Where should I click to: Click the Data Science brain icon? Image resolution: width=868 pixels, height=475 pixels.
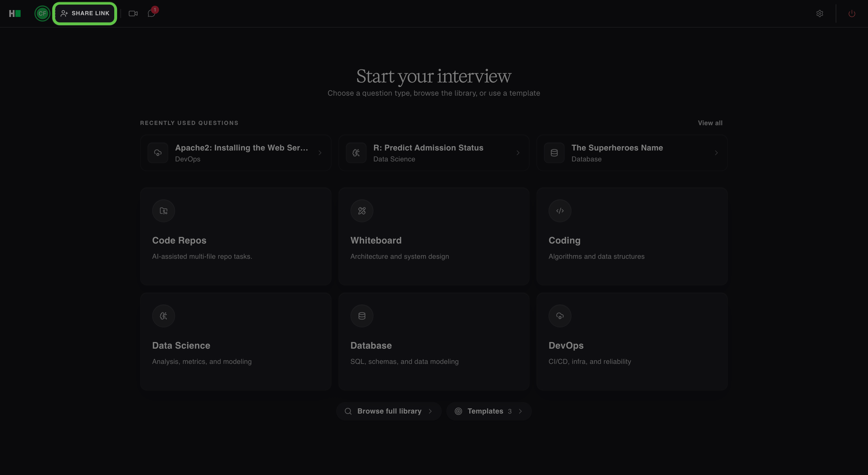tap(163, 316)
